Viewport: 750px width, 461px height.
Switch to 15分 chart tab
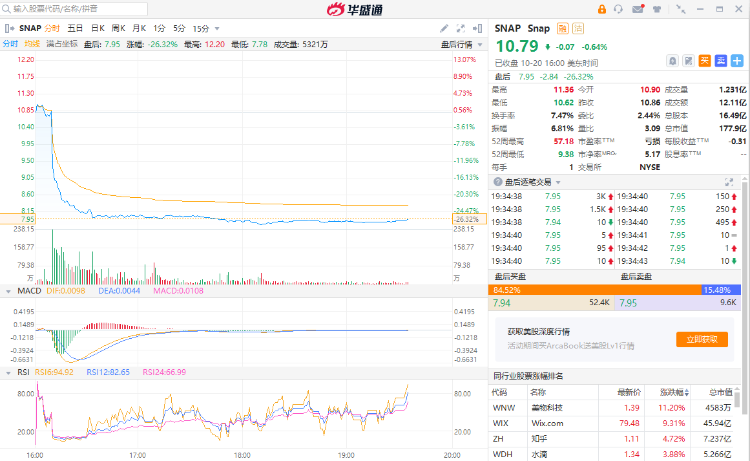point(201,29)
